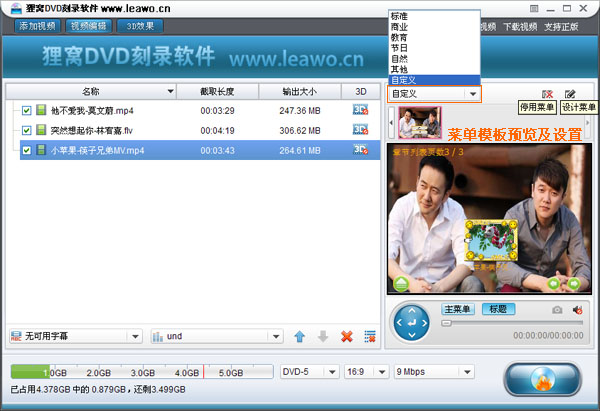Select the two-men menu template thumbnail
The height and width of the screenshot is (411, 600).
pos(420,122)
